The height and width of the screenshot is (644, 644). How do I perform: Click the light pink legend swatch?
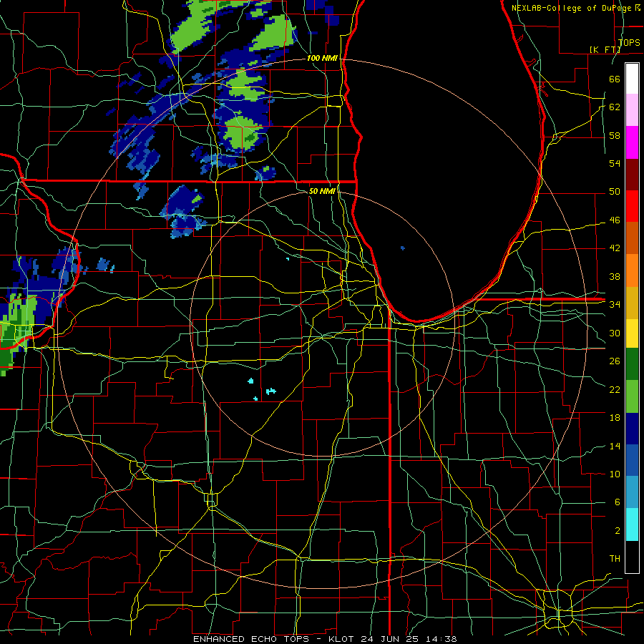(632, 110)
